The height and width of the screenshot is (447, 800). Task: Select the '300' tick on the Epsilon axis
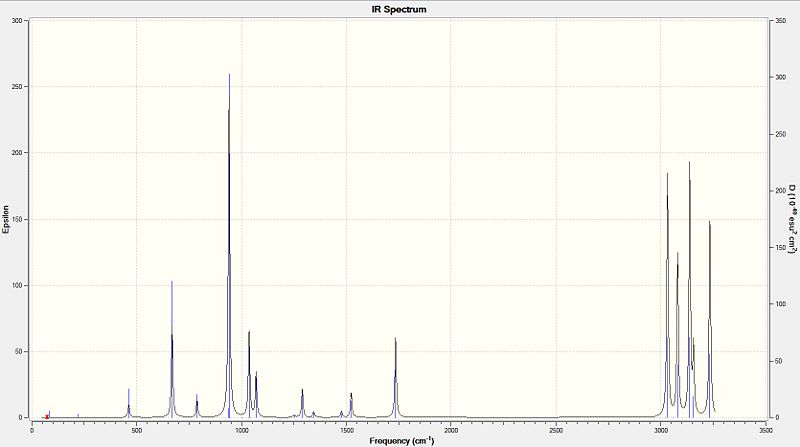(17, 21)
